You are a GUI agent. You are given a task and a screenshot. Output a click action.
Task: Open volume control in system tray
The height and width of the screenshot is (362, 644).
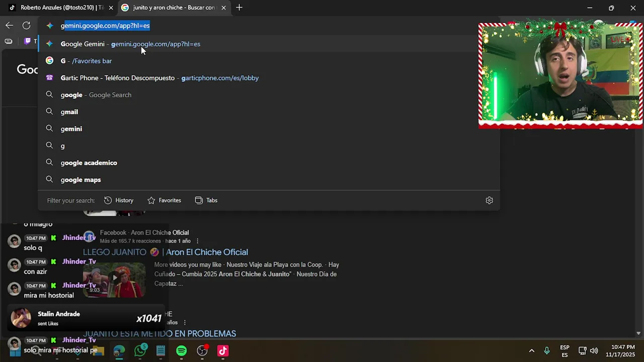click(594, 351)
